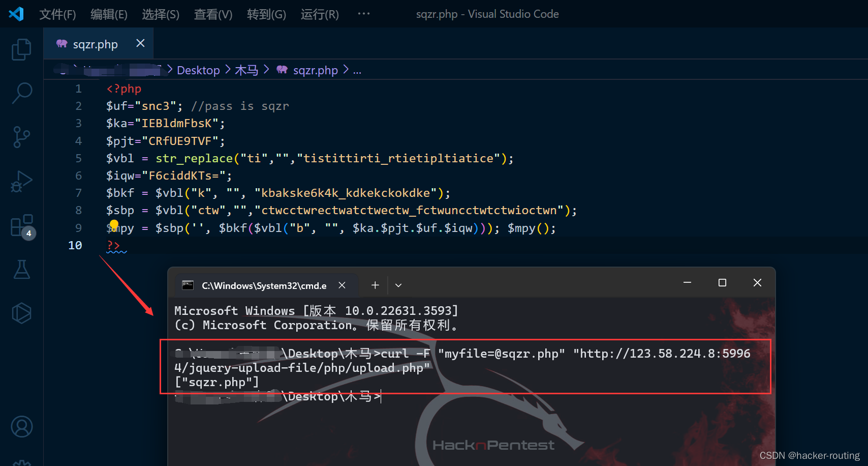
Task: Add a new terminal tab with plus button
Action: point(375,285)
